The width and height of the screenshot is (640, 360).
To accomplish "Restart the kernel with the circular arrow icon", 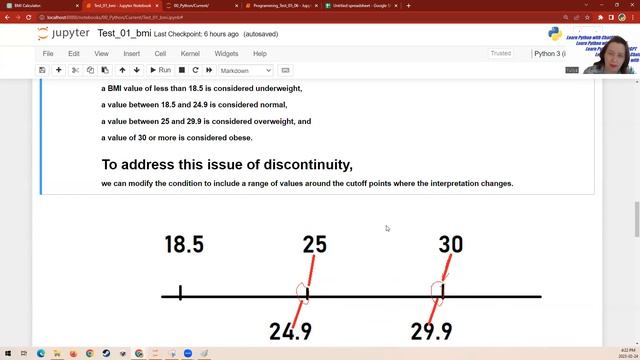I will pos(196,70).
